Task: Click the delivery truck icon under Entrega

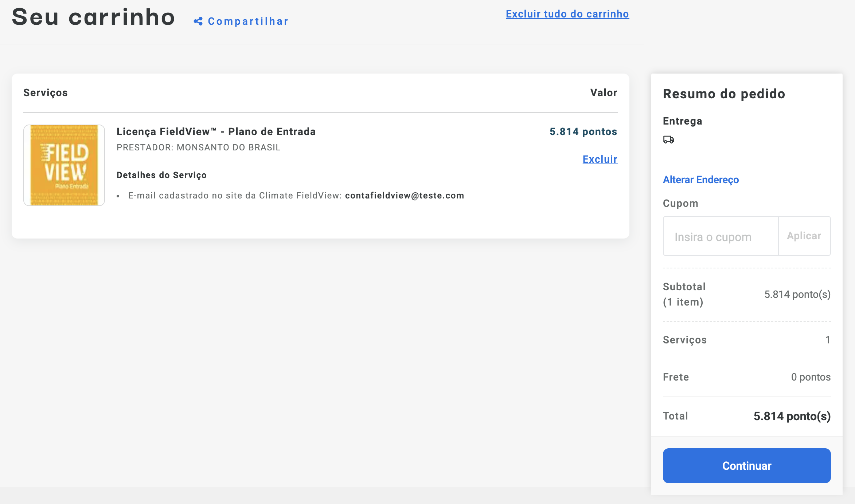Action: (668, 139)
